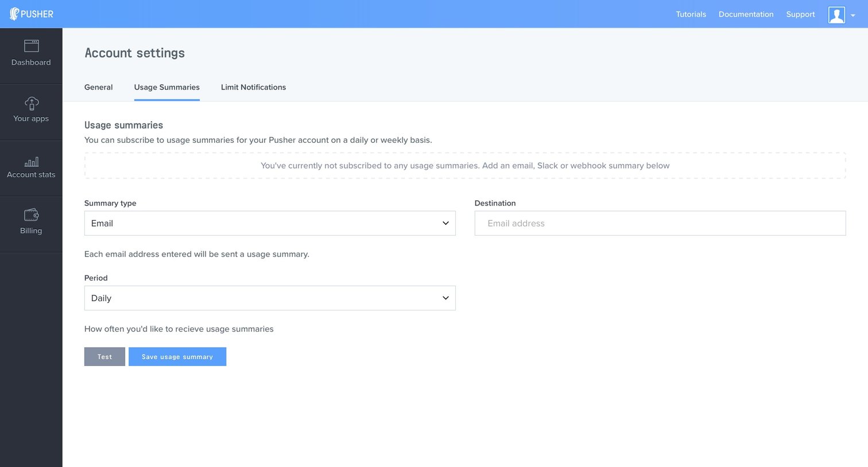Open the Documentation link
Screen dimensions: 868x467
[x=746, y=14]
